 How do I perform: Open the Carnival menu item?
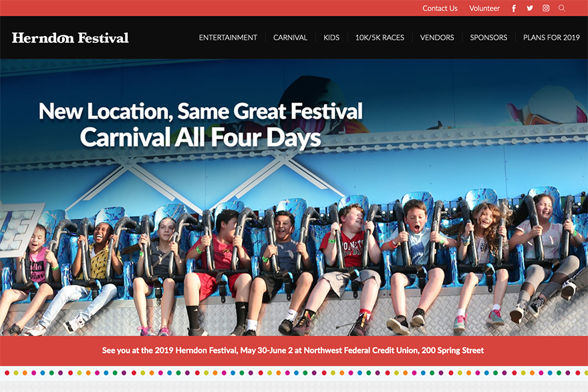290,37
